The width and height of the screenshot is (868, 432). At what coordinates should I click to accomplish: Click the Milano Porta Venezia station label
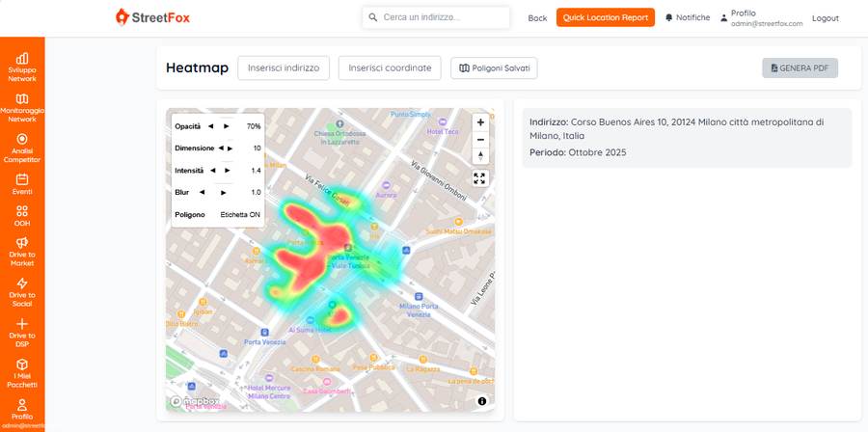[420, 310]
